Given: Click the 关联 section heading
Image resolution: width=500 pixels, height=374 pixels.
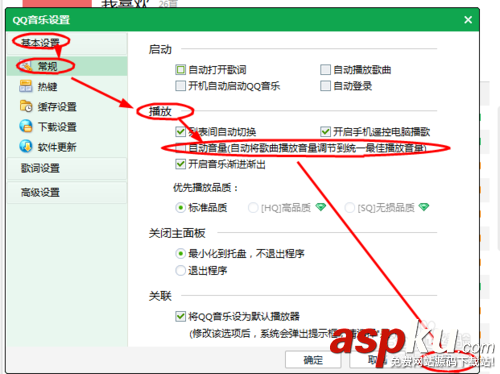Looking at the screenshot, I should [x=160, y=296].
